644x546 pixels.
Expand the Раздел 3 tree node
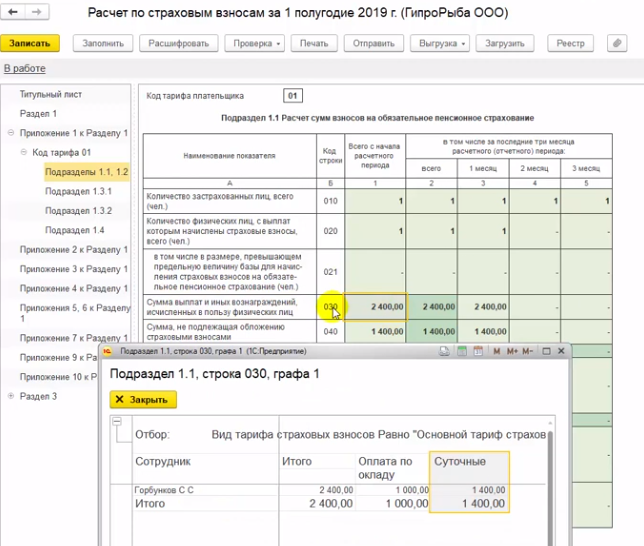tap(10, 397)
